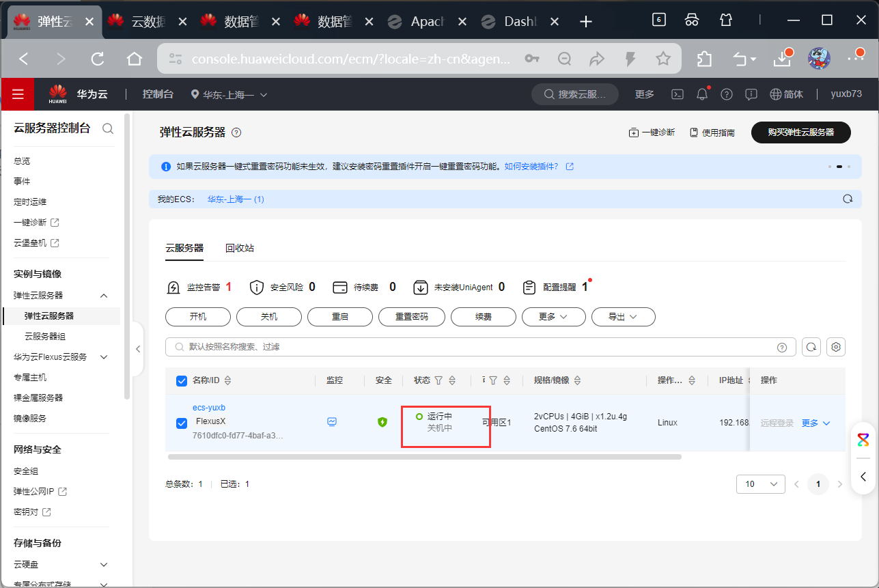Open monitoring chart icon for ecs-yuxb
Image resolution: width=879 pixels, height=588 pixels.
(x=332, y=422)
